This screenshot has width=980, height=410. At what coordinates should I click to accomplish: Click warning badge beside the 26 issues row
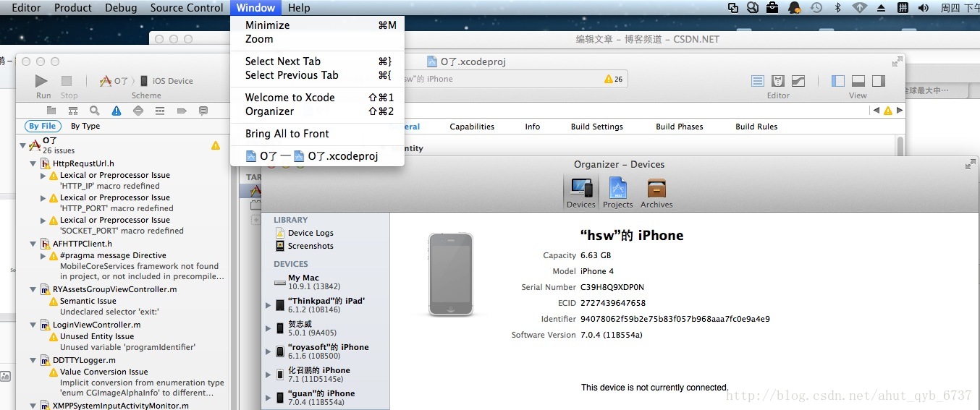215,145
